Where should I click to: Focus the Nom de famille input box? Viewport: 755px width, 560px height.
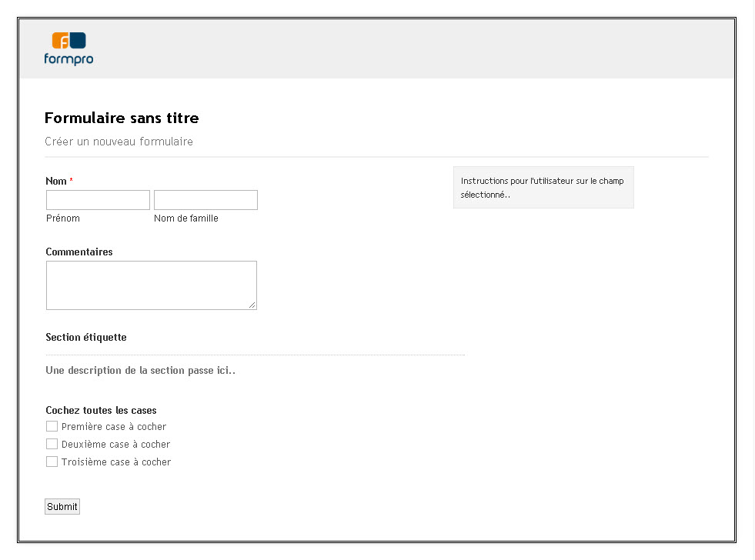205,200
